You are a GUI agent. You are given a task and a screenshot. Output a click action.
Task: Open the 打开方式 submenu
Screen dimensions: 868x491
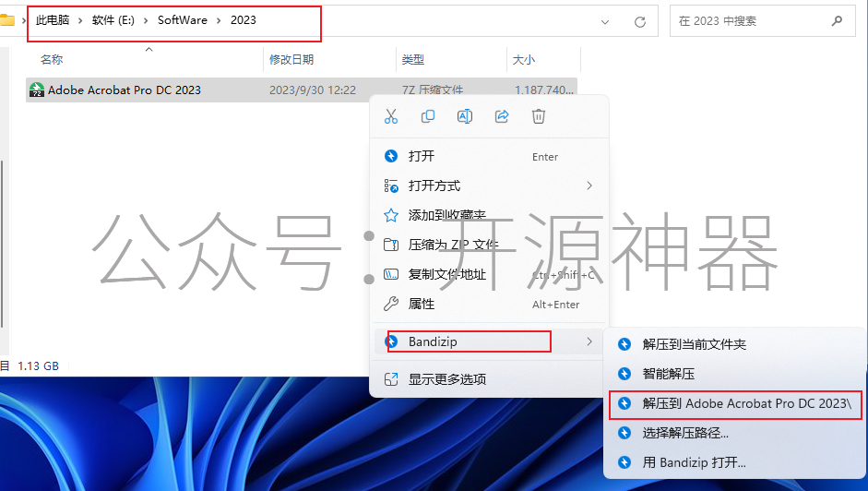(489, 186)
